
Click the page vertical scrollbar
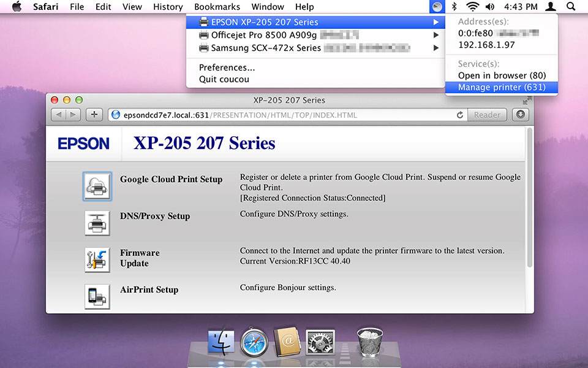coord(529,197)
